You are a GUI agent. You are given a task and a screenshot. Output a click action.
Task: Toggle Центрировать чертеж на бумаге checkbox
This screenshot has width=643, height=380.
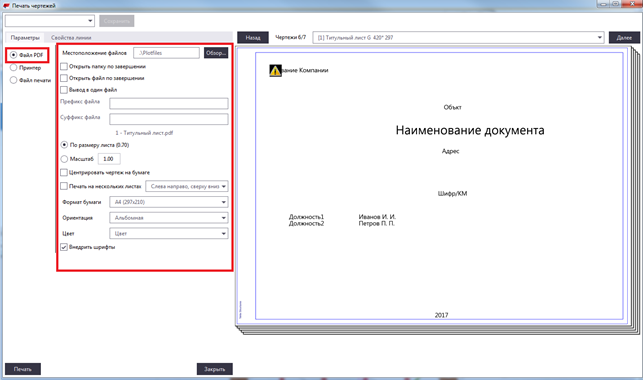[64, 173]
